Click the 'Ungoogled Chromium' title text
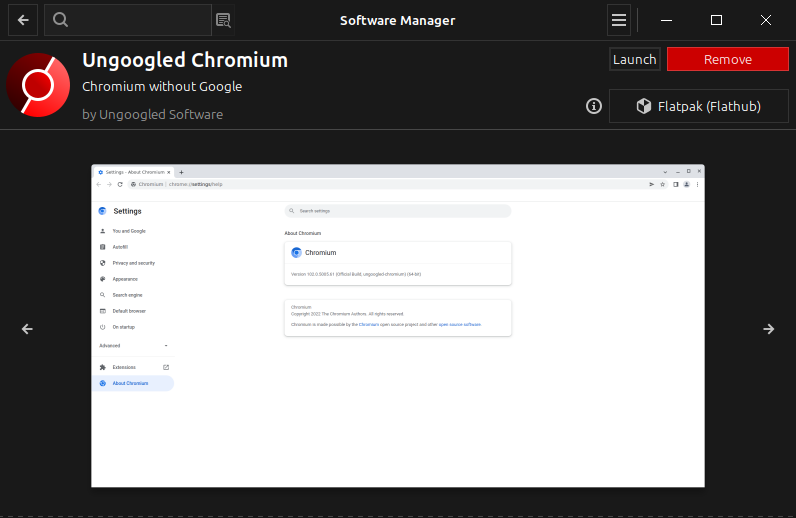This screenshot has width=796, height=518. [185, 60]
